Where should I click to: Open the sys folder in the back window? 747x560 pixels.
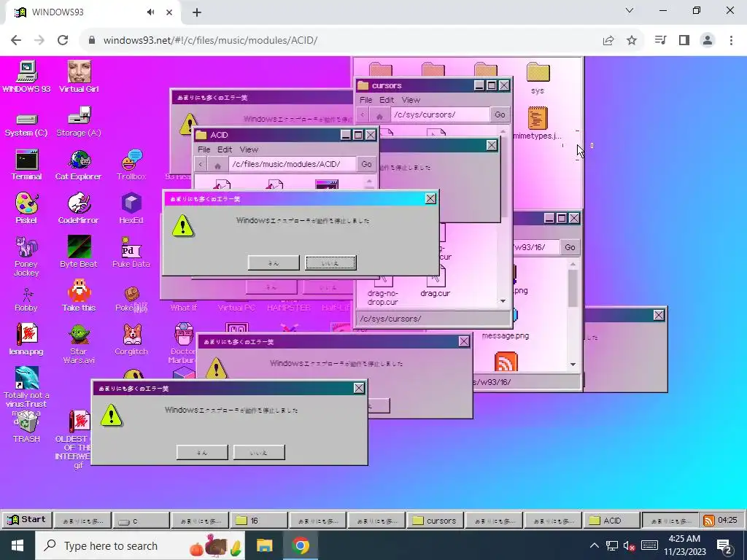click(x=538, y=79)
